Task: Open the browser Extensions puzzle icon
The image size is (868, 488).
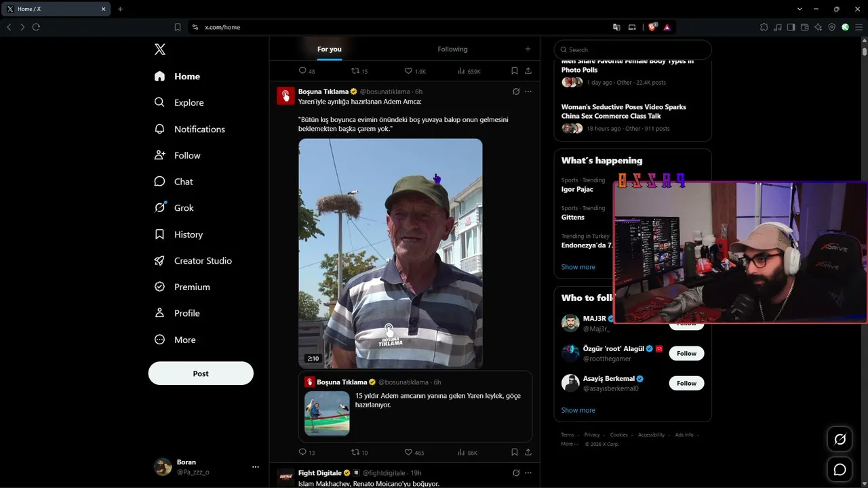Action: click(764, 27)
